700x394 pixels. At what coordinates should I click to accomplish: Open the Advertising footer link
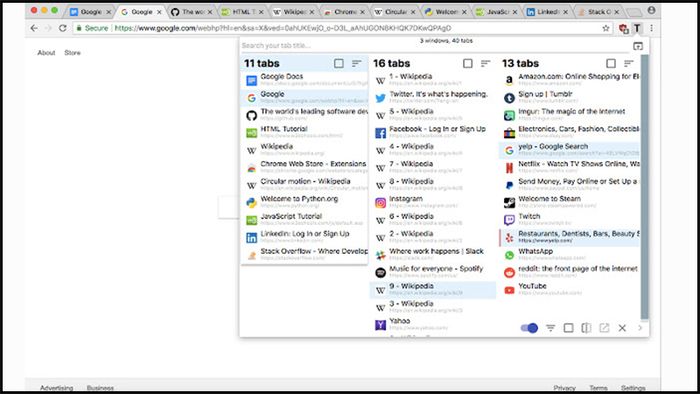(56, 388)
